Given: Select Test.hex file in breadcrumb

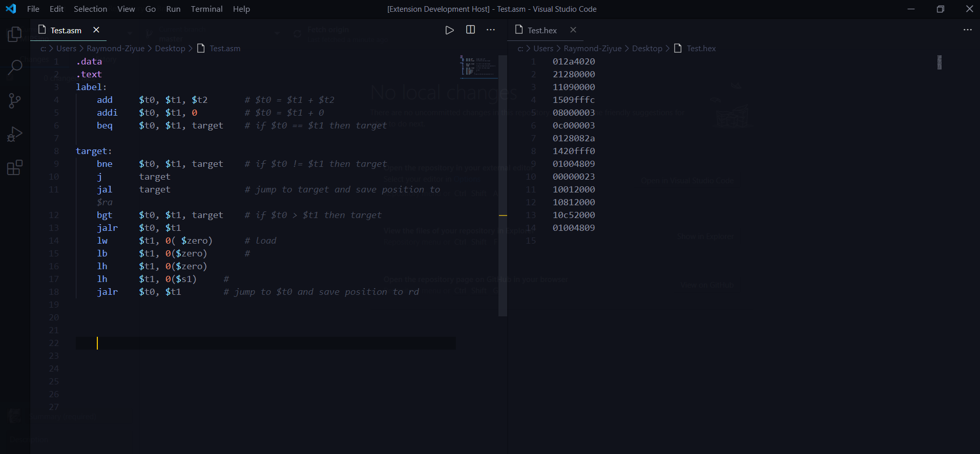Looking at the screenshot, I should coord(701,48).
